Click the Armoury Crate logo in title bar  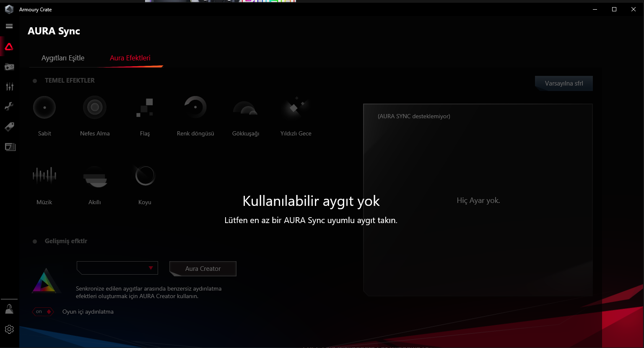point(9,9)
